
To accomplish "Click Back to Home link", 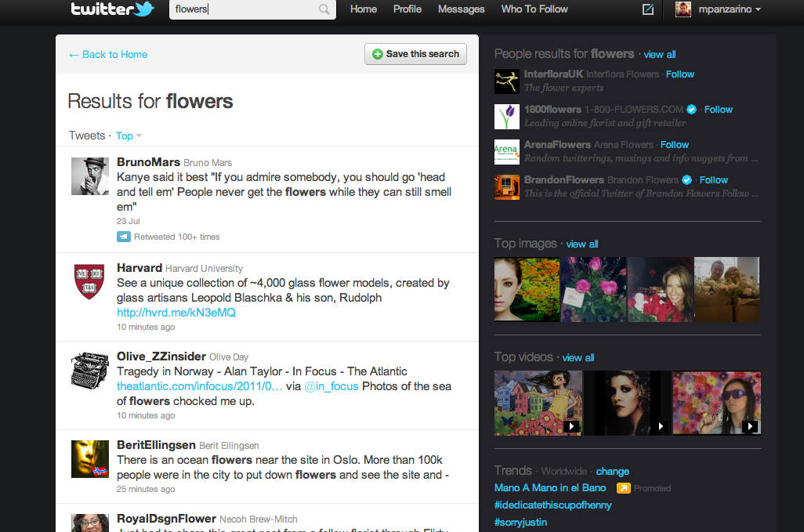I will click(108, 54).
